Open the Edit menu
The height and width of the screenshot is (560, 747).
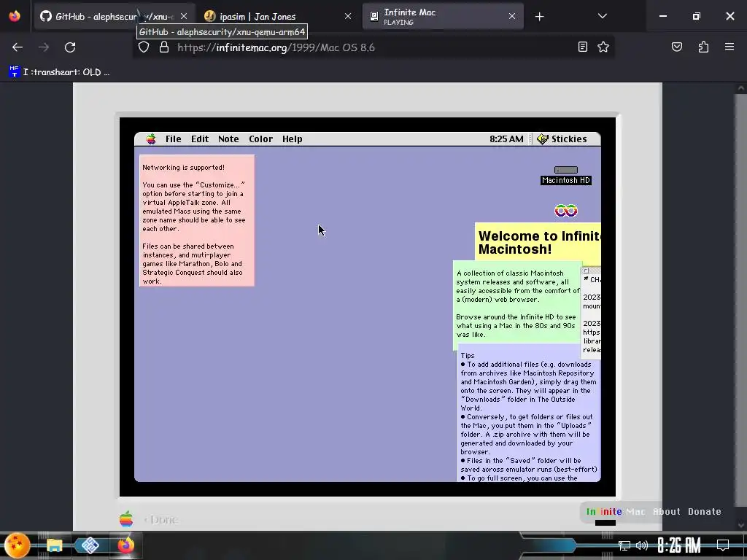(200, 139)
